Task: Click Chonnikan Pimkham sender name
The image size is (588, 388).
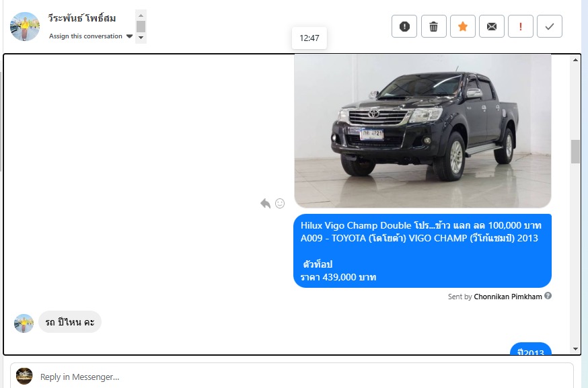Action: point(508,297)
